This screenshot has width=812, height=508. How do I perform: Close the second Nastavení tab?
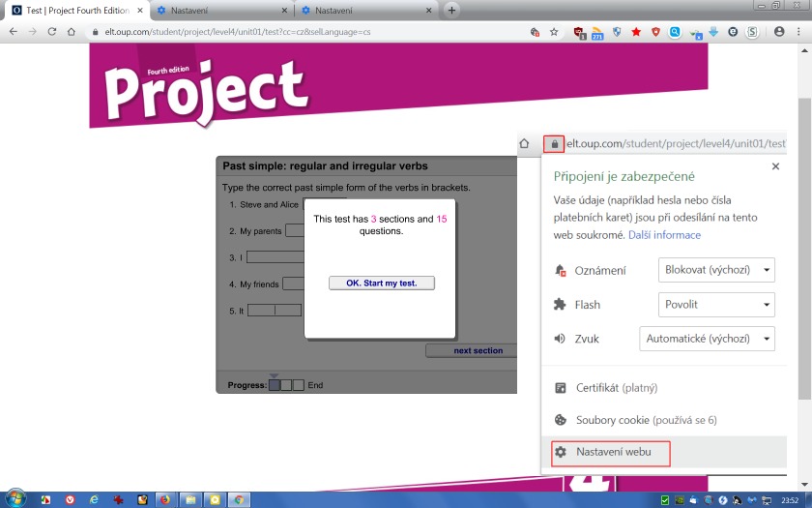(428, 11)
